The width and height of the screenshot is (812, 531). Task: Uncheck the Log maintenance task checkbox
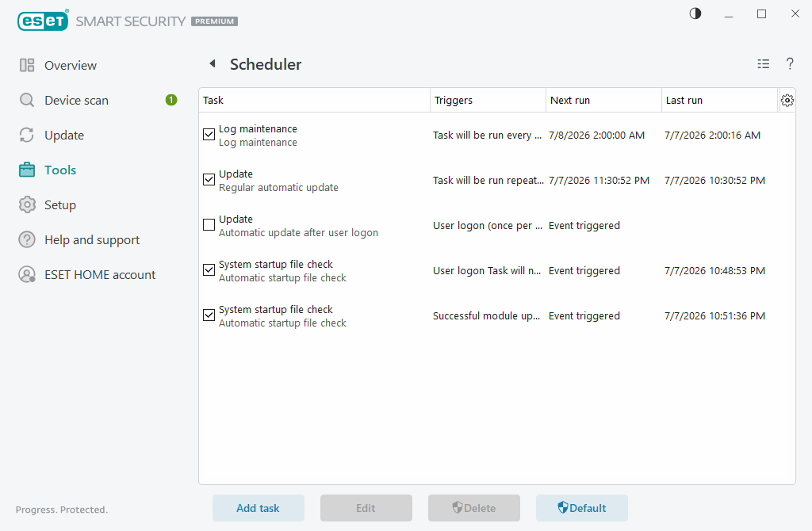209,135
